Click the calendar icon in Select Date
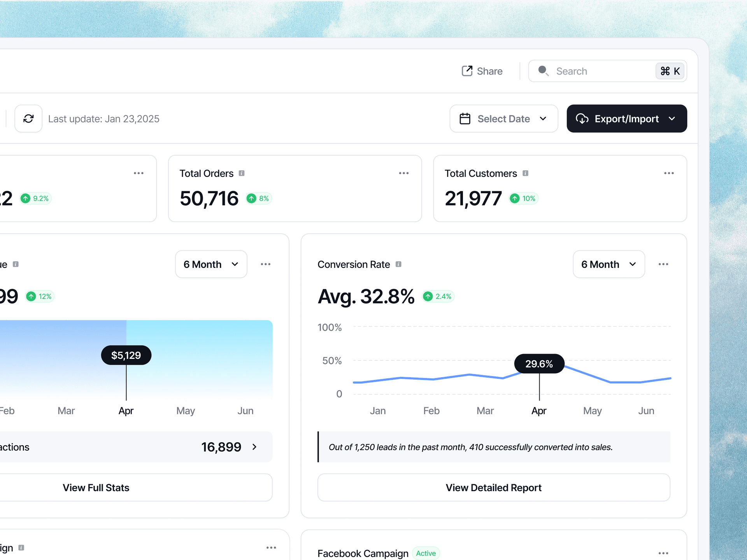747x560 pixels. coord(465,119)
